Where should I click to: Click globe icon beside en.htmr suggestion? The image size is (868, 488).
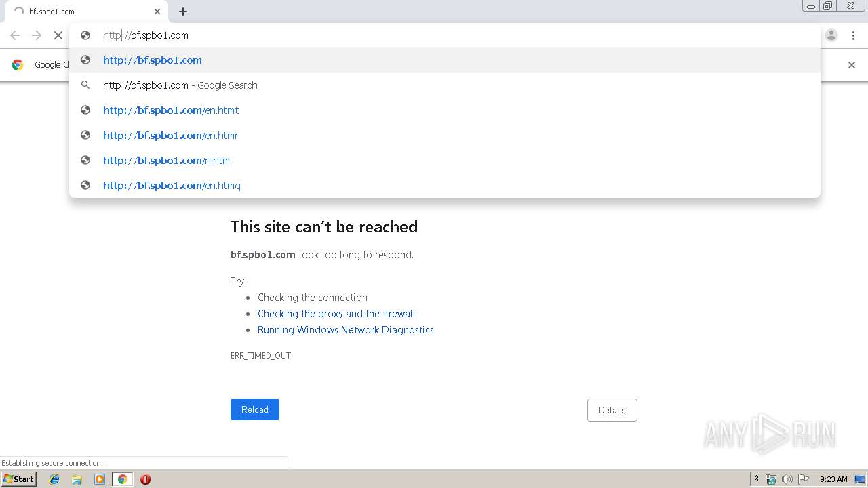[85, 135]
